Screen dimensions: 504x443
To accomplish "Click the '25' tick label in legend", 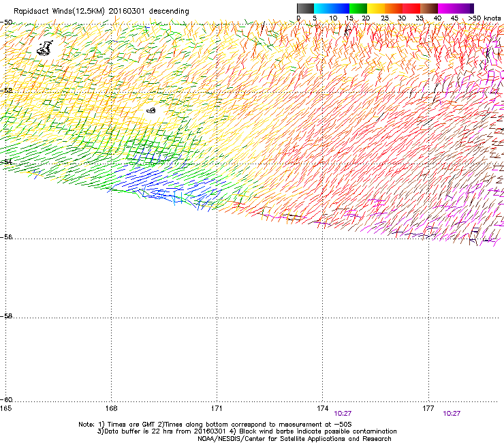I will (385, 18).
